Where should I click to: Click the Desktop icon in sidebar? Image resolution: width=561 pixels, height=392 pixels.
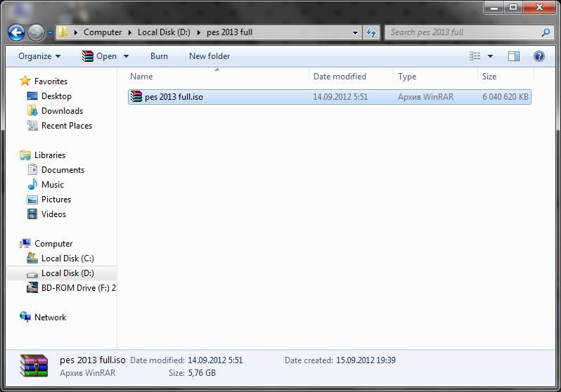click(32, 96)
